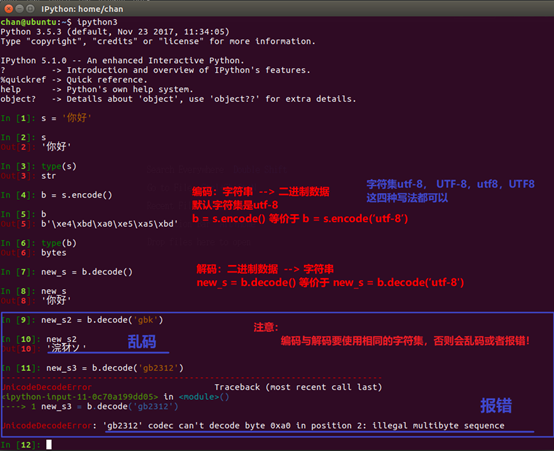This screenshot has height=451, width=554.
Task: Place cursor at the In [12] prompt
Action: pyautogui.click(x=49, y=445)
